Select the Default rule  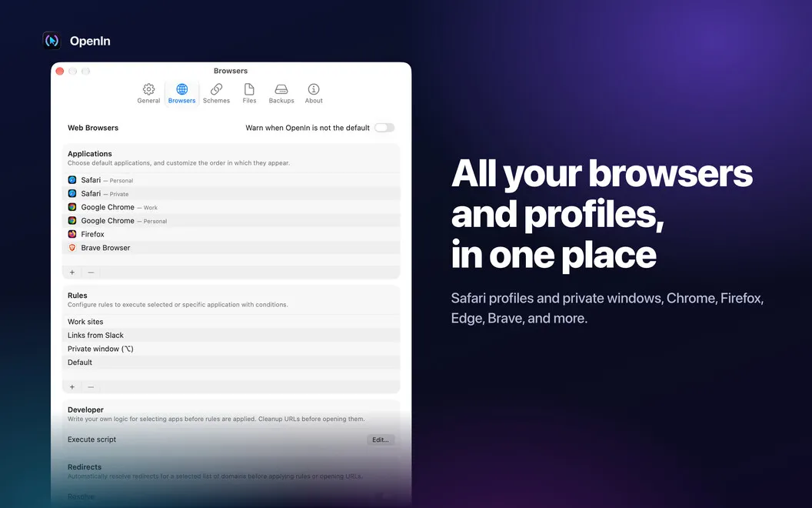[x=231, y=362]
